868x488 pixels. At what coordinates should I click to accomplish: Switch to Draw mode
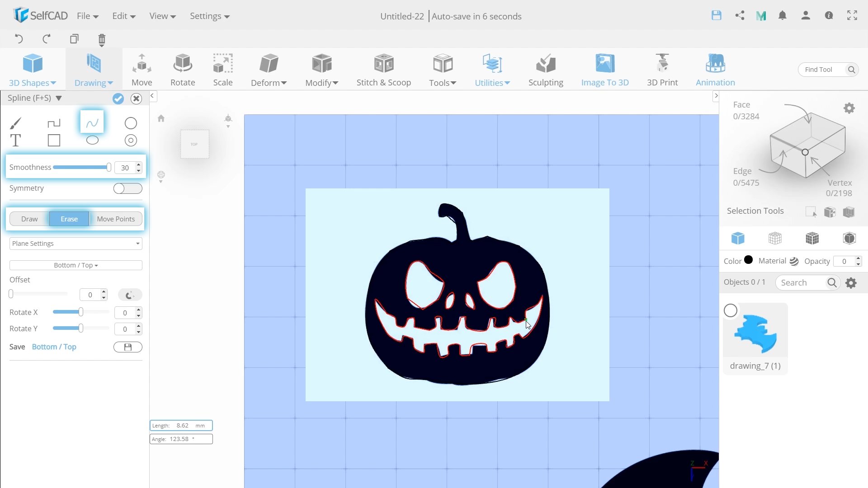(x=29, y=219)
